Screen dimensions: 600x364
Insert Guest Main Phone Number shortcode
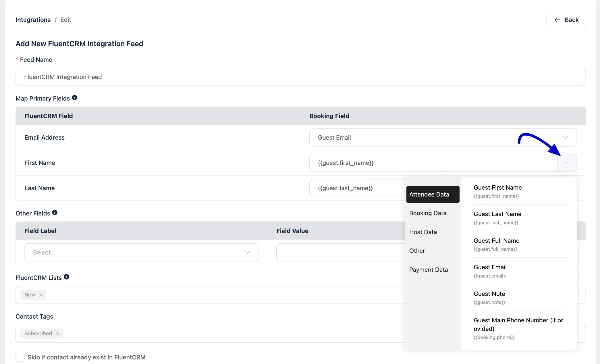[519, 328]
